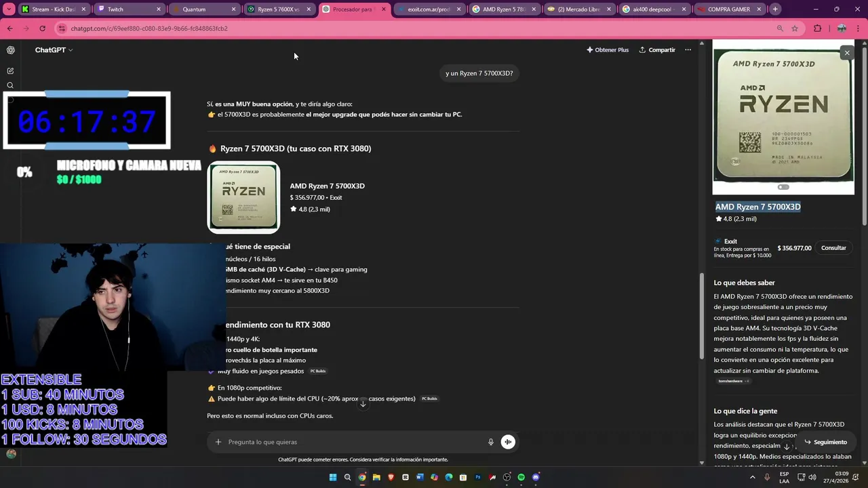Open Windows taskbar search
This screenshot has width=868, height=488.
tap(347, 477)
